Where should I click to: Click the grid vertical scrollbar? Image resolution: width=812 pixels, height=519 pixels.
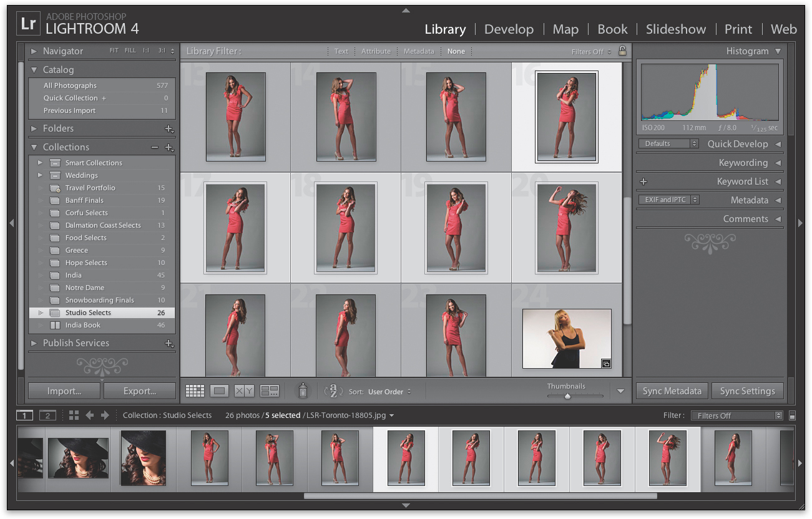click(x=627, y=260)
